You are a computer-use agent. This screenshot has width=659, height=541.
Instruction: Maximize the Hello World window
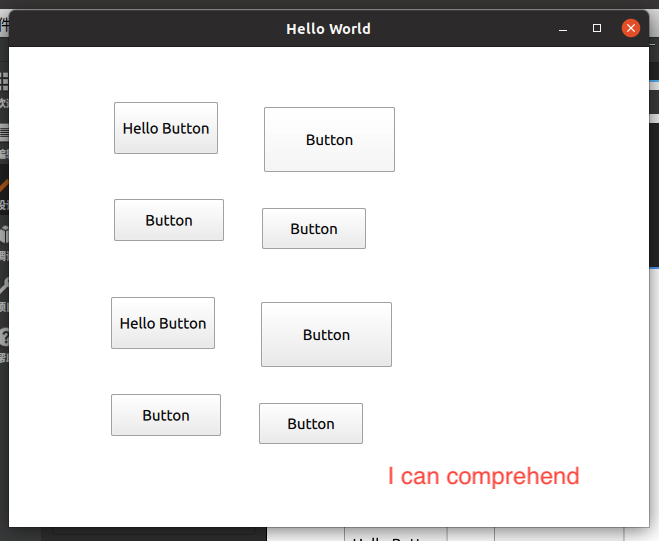[597, 29]
